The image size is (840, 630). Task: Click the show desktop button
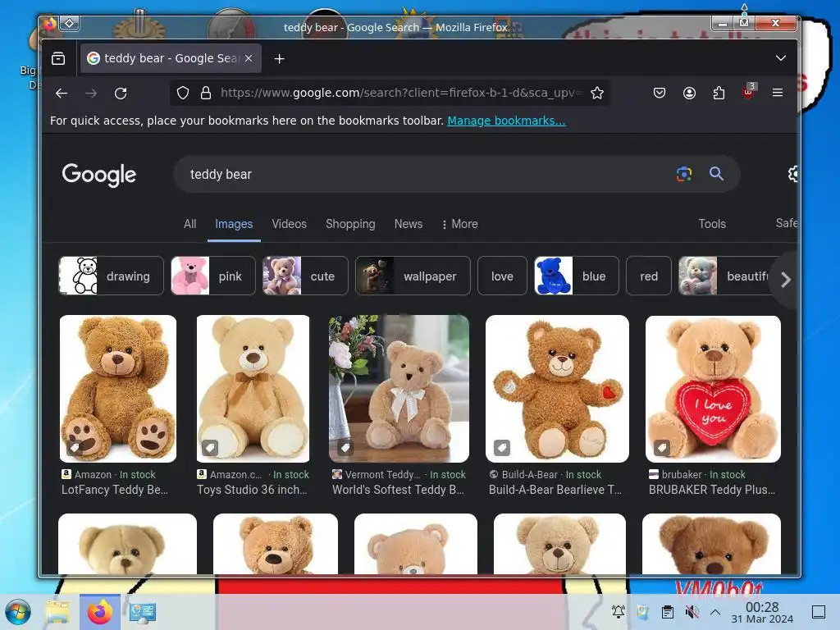(x=819, y=612)
